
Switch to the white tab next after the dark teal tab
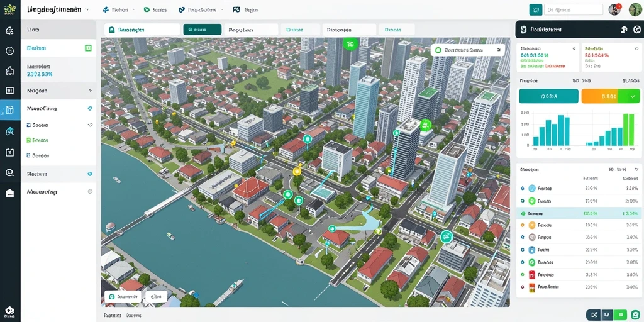[251, 30]
